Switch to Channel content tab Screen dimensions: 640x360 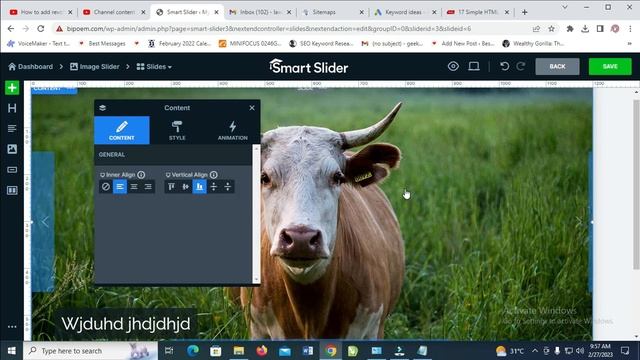[114, 12]
